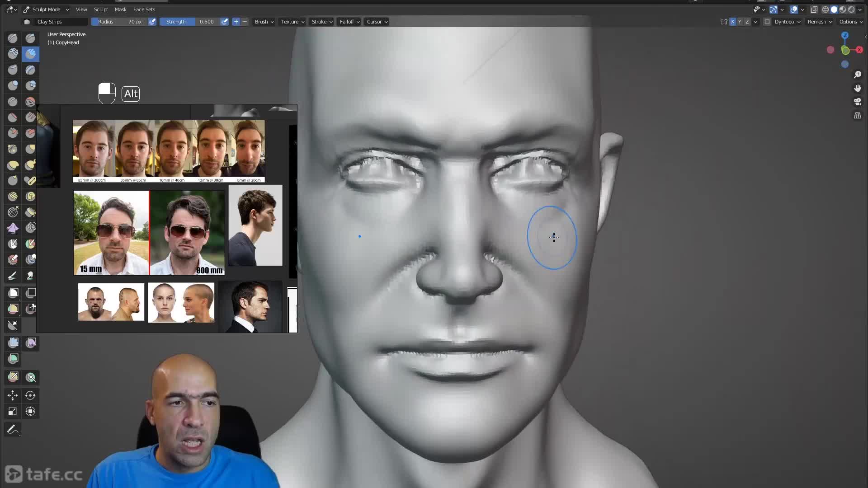The width and height of the screenshot is (868, 488).
Task: Open the Options dropdown
Action: pyautogui.click(x=851, y=22)
